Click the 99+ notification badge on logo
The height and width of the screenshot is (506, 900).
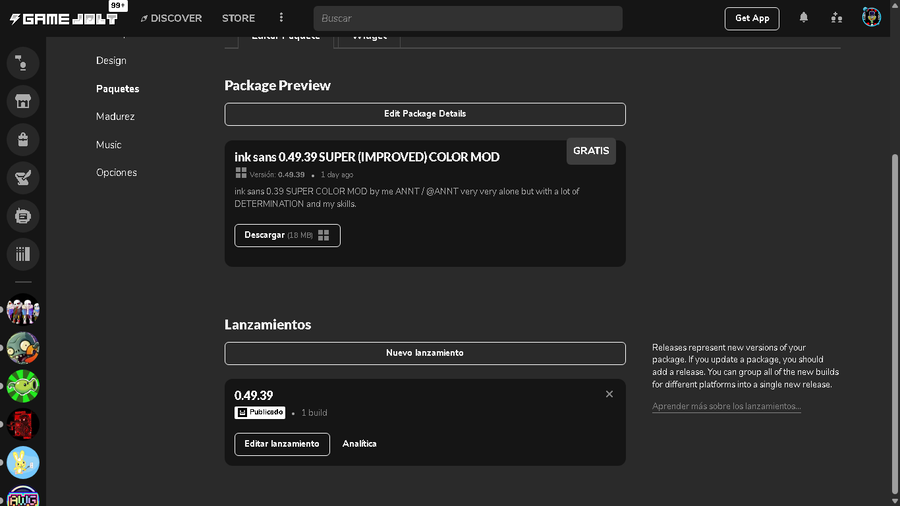coord(118,6)
